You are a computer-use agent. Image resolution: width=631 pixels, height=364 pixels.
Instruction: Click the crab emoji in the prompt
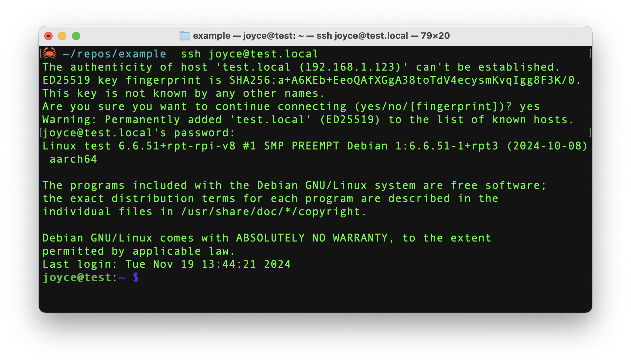pyautogui.click(x=49, y=54)
